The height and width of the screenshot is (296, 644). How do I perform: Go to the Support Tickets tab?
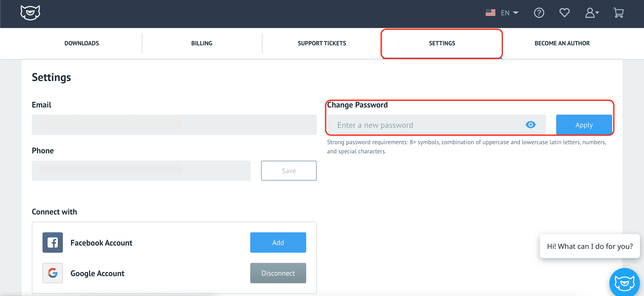pos(322,43)
